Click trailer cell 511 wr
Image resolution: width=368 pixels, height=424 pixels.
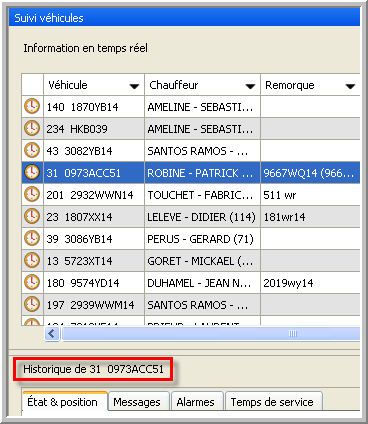pyautogui.click(x=310, y=195)
